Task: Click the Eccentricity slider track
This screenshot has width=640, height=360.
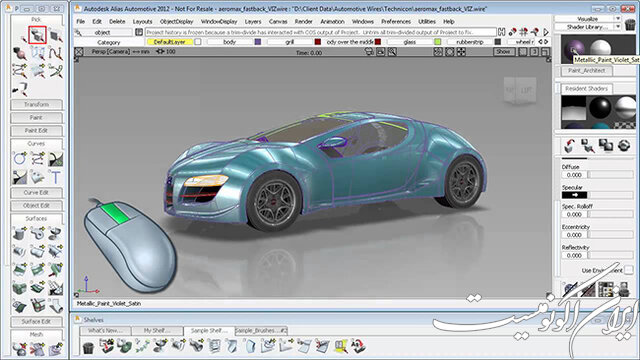Action: [611, 235]
